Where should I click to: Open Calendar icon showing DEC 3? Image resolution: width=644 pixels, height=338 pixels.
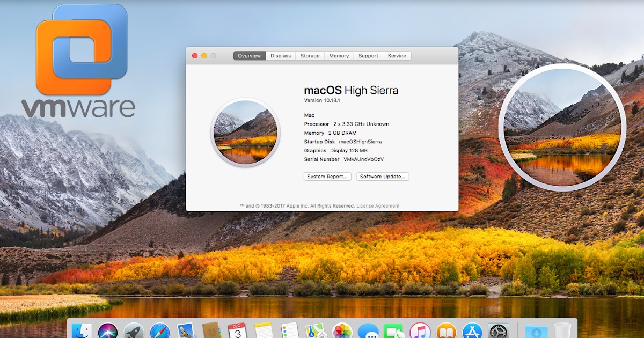237,331
